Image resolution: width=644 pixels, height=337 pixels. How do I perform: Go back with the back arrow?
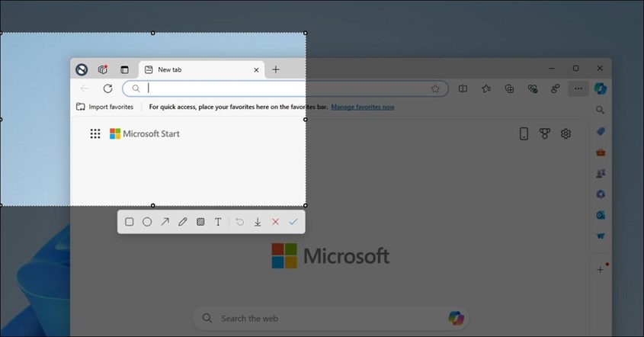click(x=85, y=88)
